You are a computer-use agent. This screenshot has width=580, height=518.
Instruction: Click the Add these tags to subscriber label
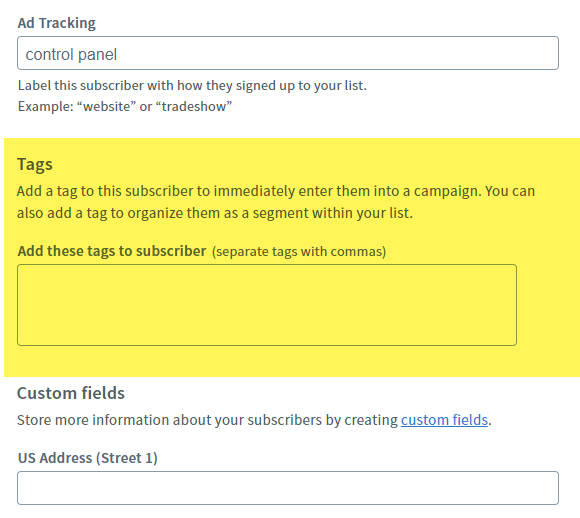point(112,251)
